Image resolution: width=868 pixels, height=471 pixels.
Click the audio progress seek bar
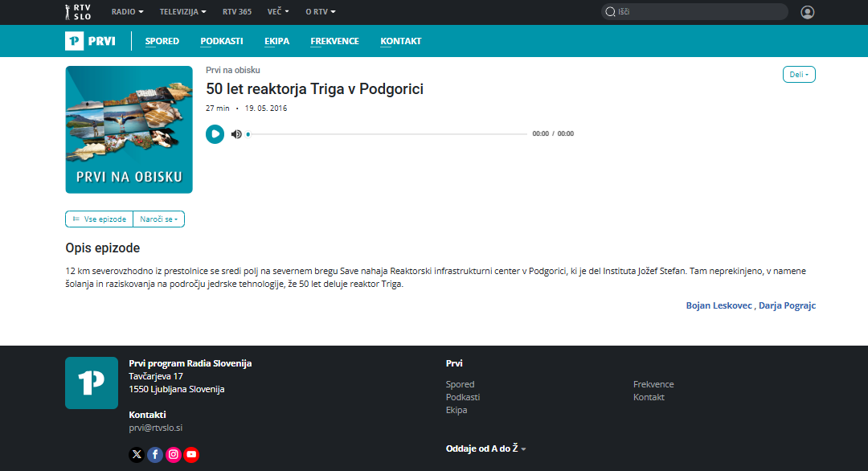(x=387, y=134)
